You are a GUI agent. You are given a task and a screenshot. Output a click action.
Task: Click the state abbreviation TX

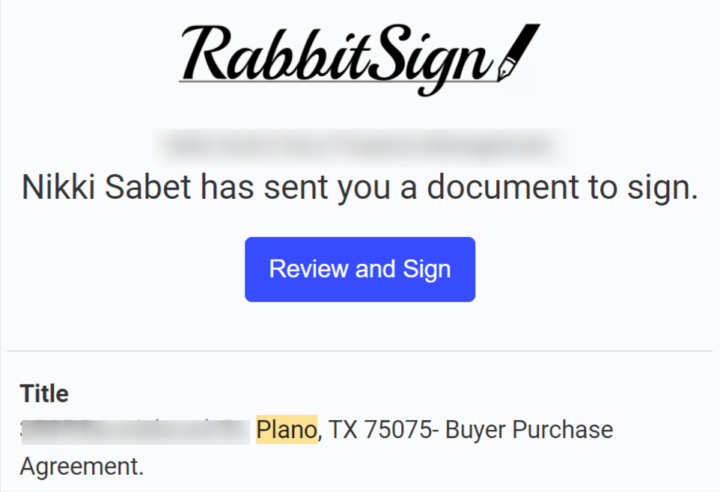(x=343, y=430)
